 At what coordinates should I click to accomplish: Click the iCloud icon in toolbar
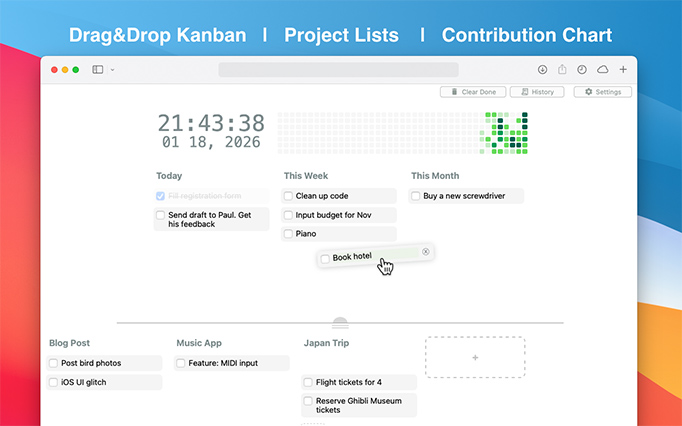(x=602, y=70)
